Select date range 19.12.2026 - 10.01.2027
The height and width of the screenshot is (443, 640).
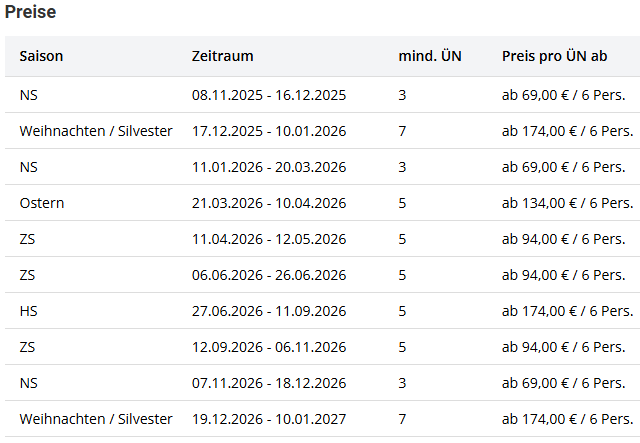[268, 419]
